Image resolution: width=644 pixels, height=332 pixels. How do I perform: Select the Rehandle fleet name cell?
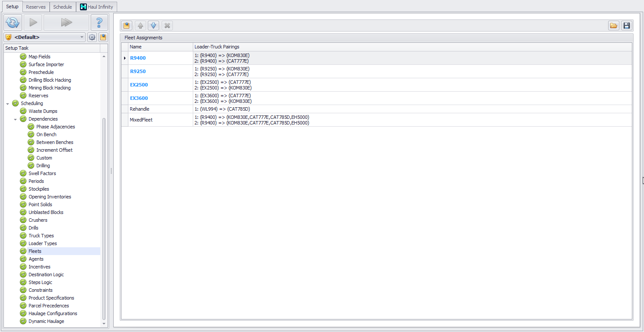[160, 109]
